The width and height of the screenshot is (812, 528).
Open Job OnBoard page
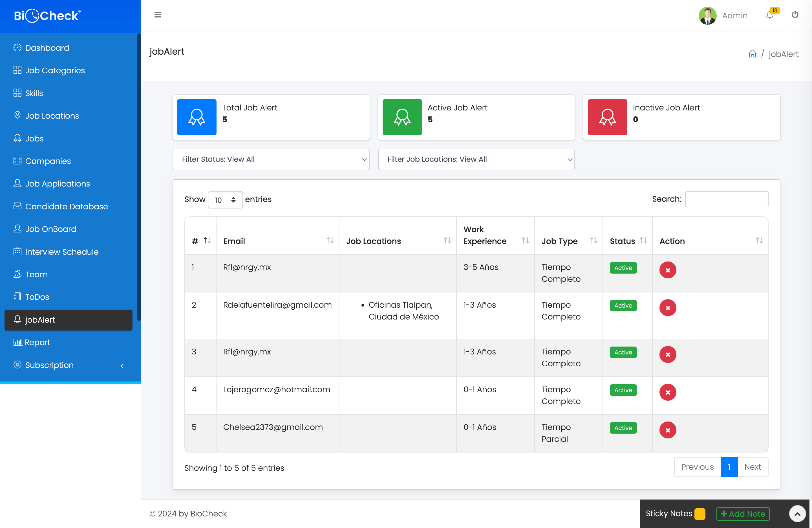[x=68, y=229]
